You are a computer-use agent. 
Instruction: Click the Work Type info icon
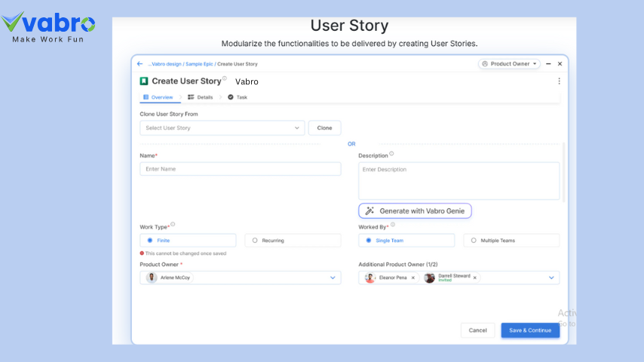pyautogui.click(x=173, y=224)
